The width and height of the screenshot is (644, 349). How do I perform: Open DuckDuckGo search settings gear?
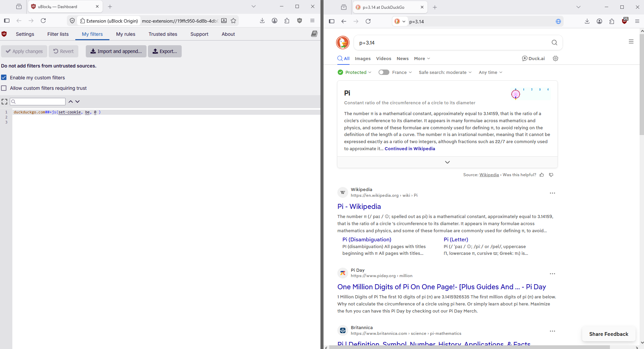click(x=556, y=58)
